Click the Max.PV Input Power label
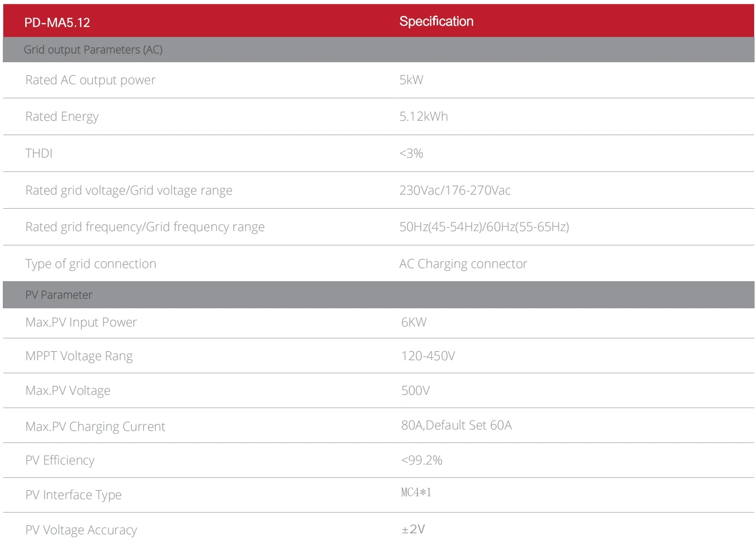756x545 pixels. [81, 322]
